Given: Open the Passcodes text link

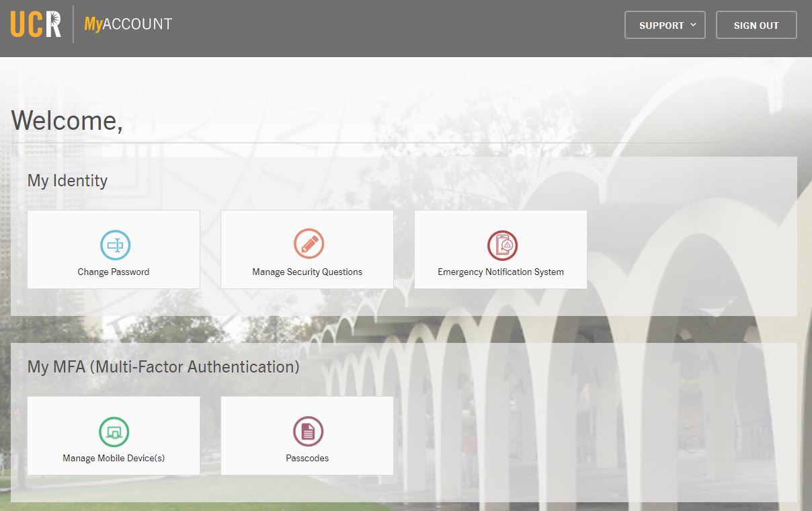Looking at the screenshot, I should (x=307, y=459).
